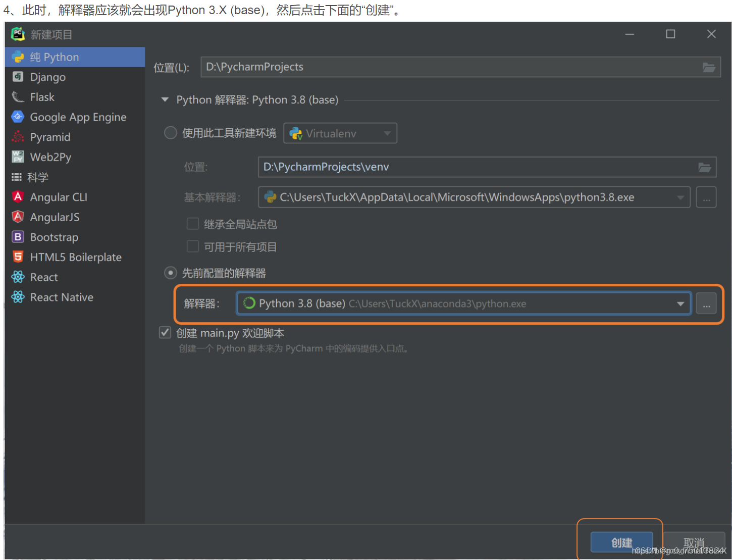Switch to the 纯 Python project type
The image size is (732, 560).
[x=19, y=57]
